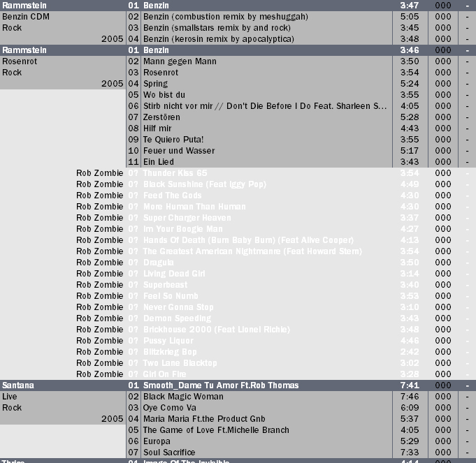This screenshot has width=476, height=463.
Task: Click play count 000 in Europa row
Action: (443, 441)
